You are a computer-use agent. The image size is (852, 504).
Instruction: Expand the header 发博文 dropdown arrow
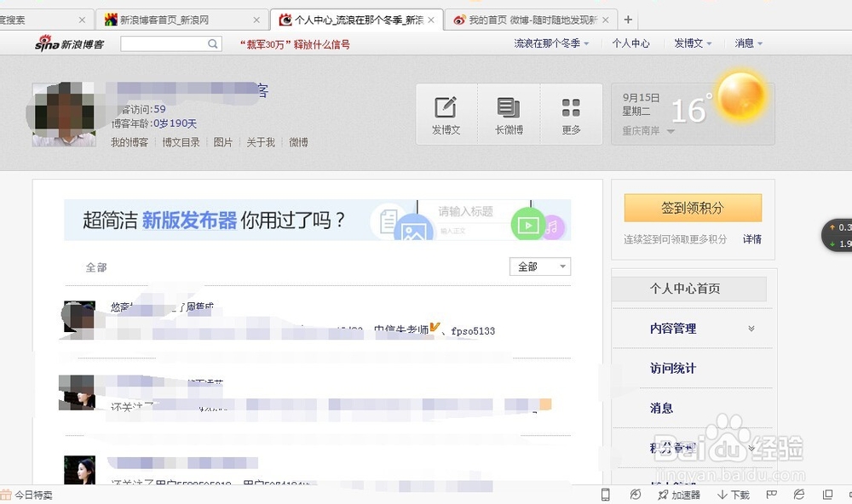click(x=710, y=44)
